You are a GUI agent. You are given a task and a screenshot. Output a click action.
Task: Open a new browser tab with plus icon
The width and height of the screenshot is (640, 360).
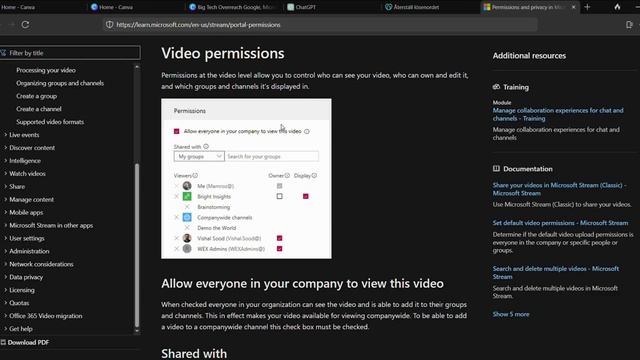tap(587, 7)
